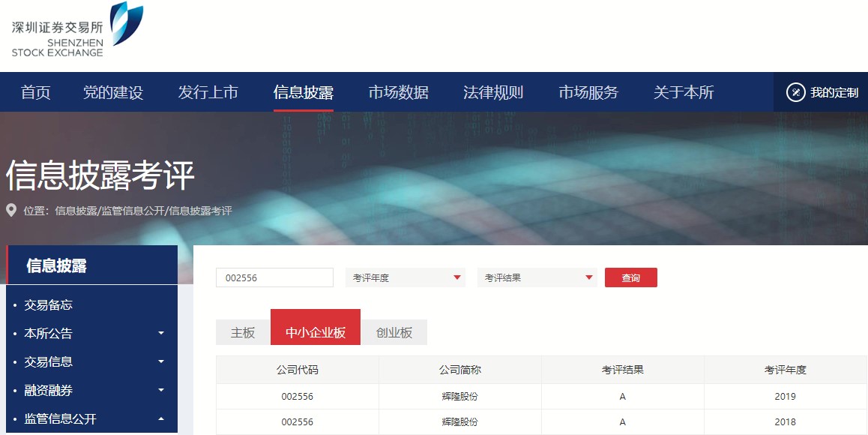Expand the 交易信息 sidebar arrow
The width and height of the screenshot is (868, 435).
click(161, 361)
